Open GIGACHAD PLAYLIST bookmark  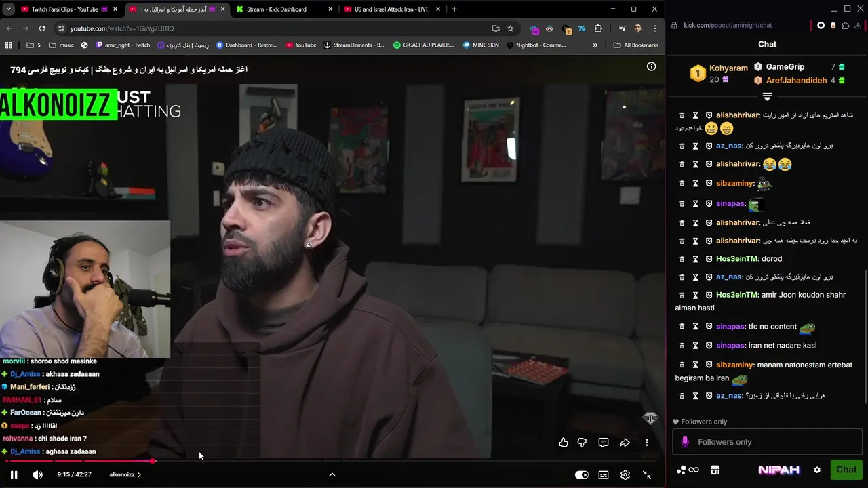(x=424, y=45)
